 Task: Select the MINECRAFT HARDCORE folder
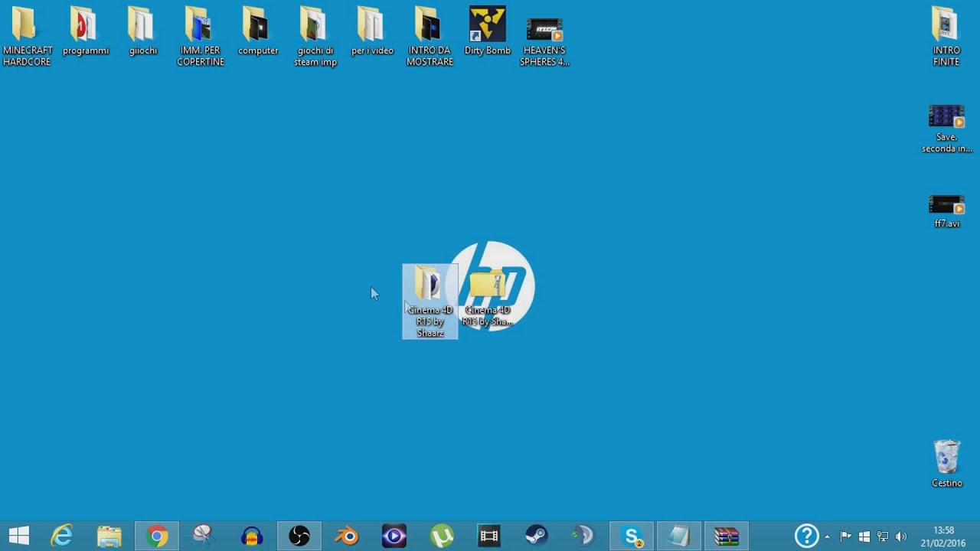[28, 37]
